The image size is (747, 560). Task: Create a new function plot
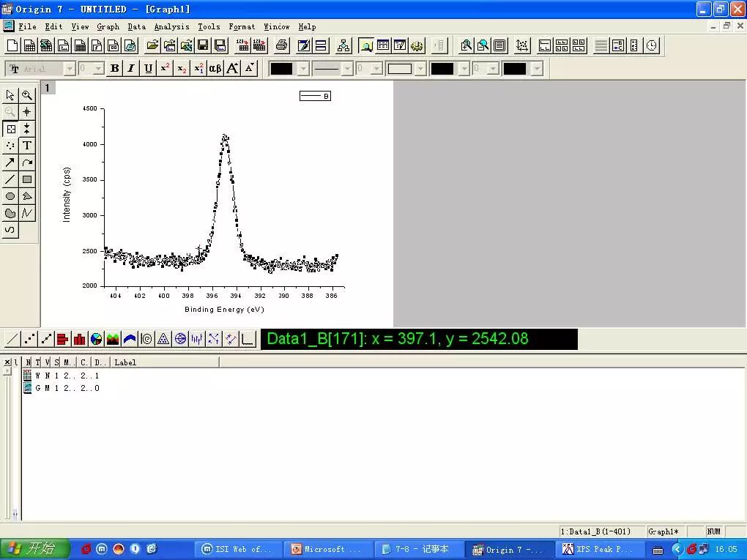click(x=97, y=45)
